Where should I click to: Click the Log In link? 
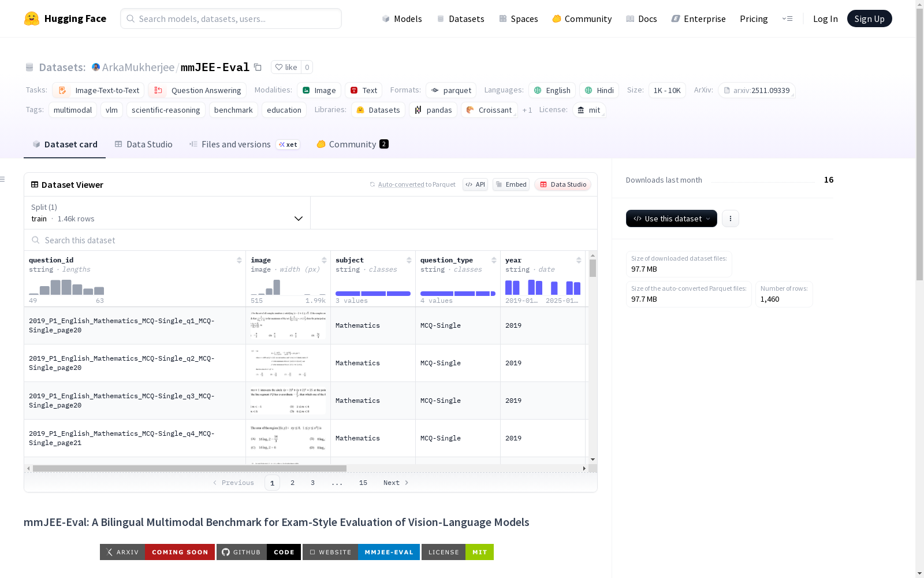(825, 18)
